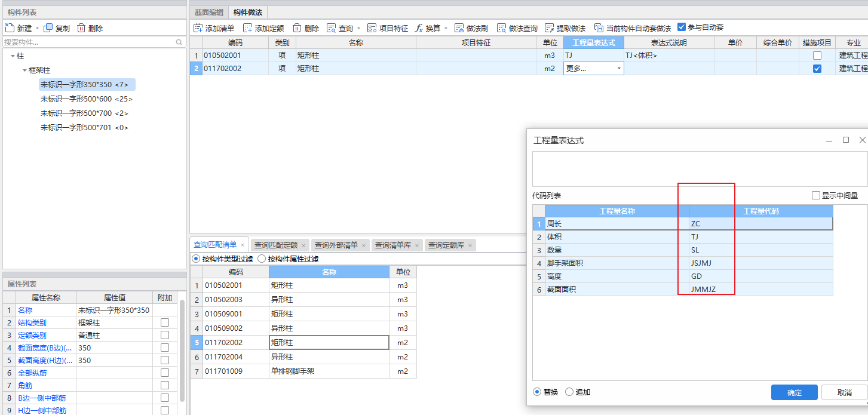Viewport: 868px width, 415px height.
Task: Select 未标识一字形500*701 <0> component
Action: pyautogui.click(x=84, y=128)
